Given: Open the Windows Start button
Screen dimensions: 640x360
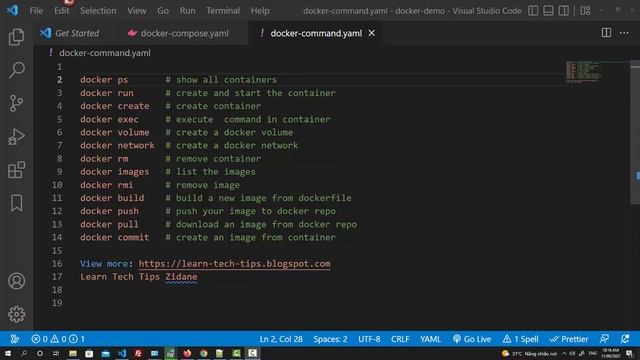Looking at the screenshot, I should (x=8, y=353).
